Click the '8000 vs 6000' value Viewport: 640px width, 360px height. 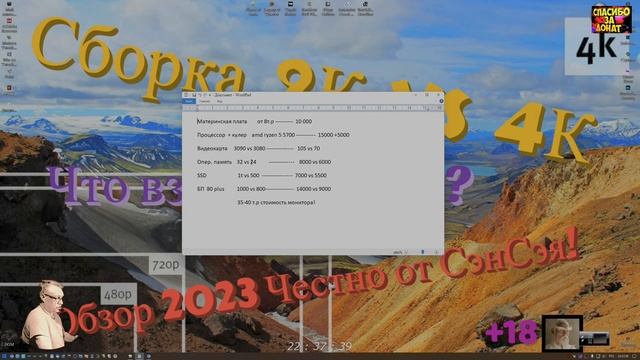coord(315,162)
